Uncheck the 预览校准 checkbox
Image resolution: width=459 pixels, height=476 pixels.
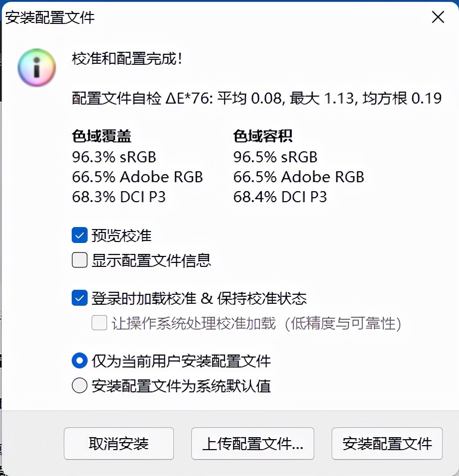click(80, 235)
